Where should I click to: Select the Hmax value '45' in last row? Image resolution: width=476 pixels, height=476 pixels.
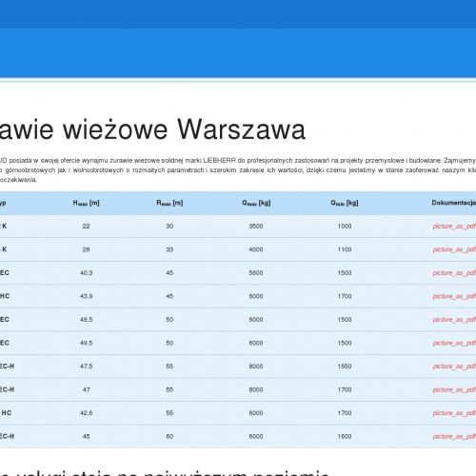tap(86, 437)
